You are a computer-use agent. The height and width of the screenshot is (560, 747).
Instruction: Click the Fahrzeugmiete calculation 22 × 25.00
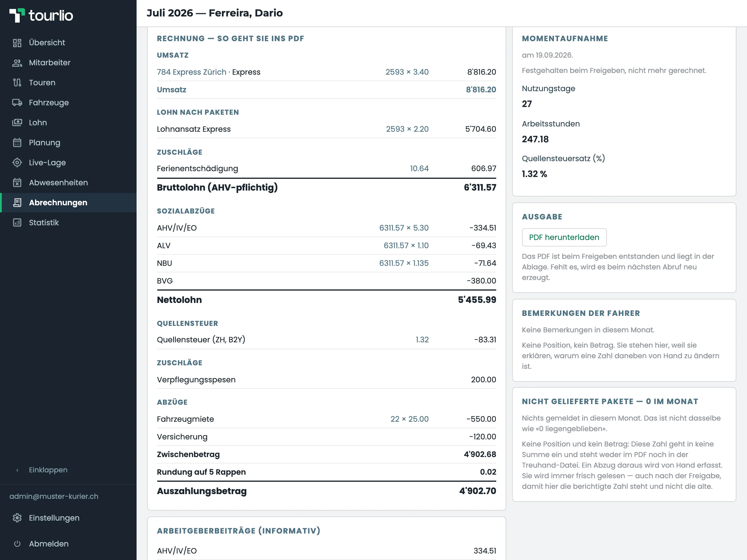(409, 419)
